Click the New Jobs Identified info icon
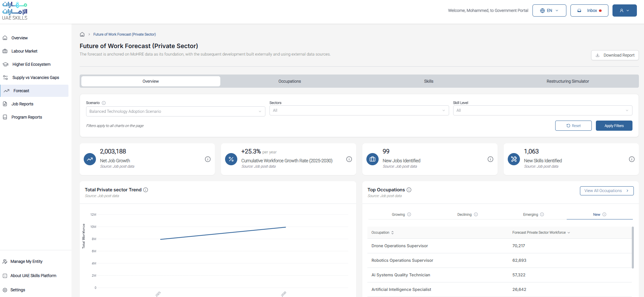The height and width of the screenshot is (297, 644). 490,159
